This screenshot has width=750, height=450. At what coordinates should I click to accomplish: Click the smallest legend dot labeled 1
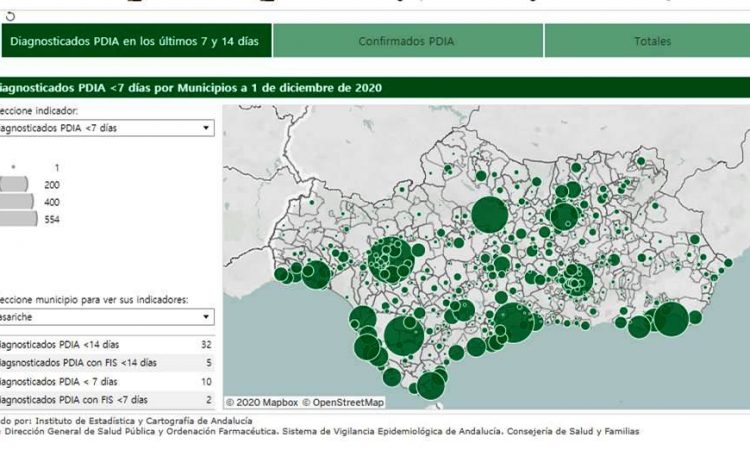(13, 167)
